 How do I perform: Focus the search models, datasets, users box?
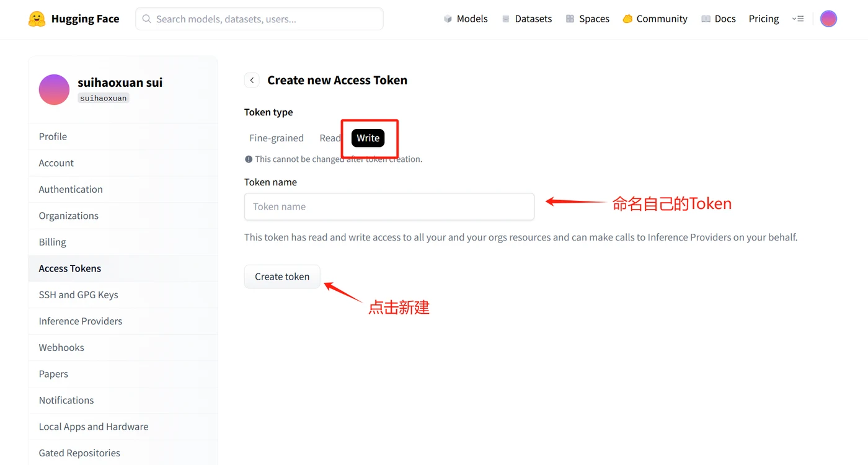(x=259, y=19)
